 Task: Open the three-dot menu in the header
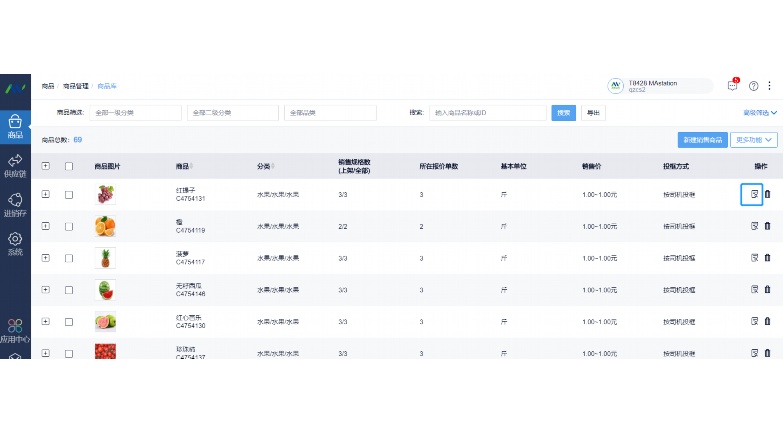(770, 86)
